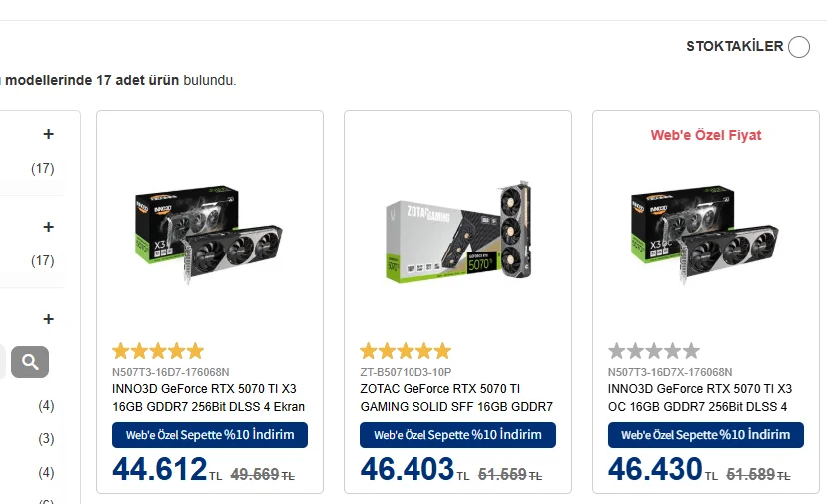Toggle the STOKTAKİLER in-stock filter

tap(798, 47)
